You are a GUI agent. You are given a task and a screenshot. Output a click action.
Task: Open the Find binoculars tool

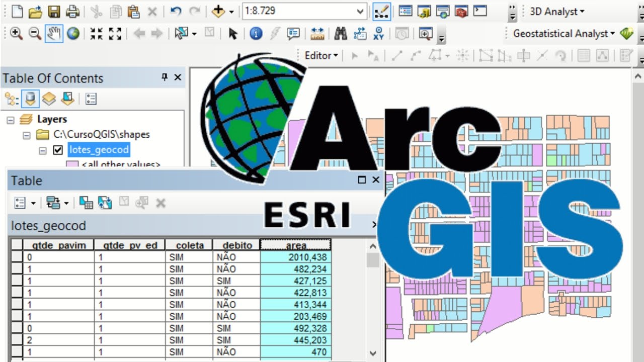(341, 34)
